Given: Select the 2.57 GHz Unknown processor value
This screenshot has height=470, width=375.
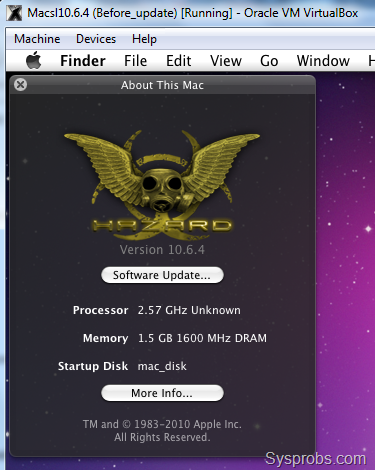Looking at the screenshot, I should 189,310.
